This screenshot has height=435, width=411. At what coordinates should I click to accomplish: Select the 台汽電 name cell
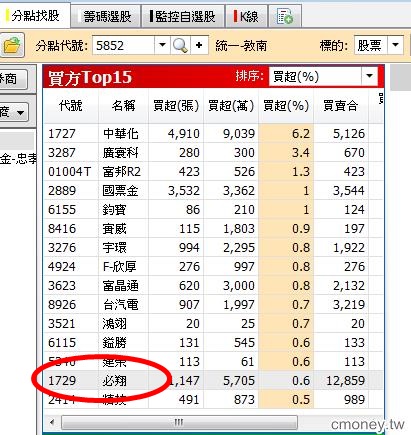click(x=120, y=305)
